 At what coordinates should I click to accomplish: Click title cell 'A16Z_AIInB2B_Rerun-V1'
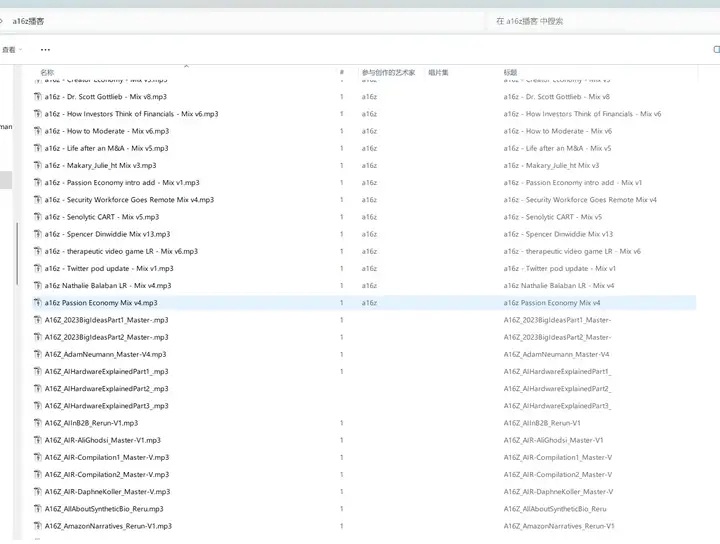(542, 423)
